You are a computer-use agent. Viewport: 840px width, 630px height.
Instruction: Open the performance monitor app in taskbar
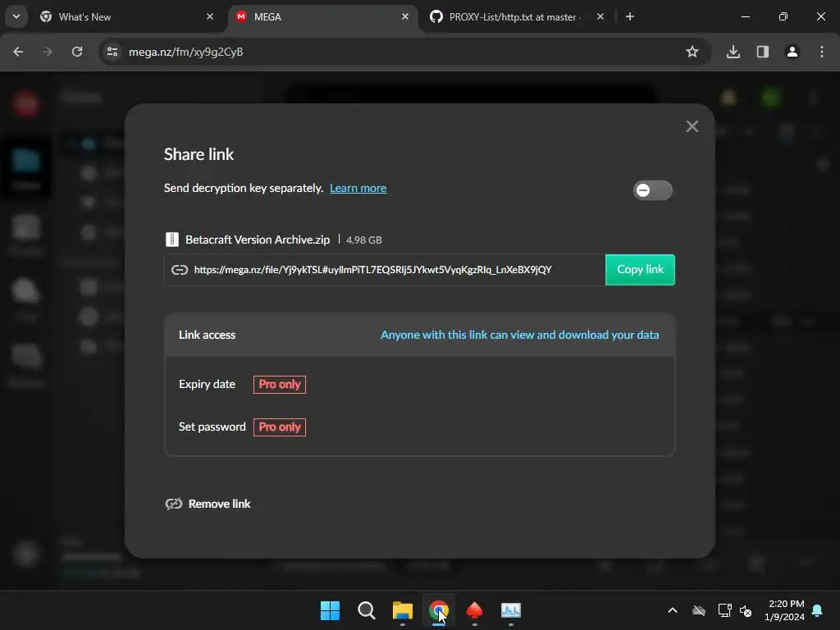click(x=510, y=610)
